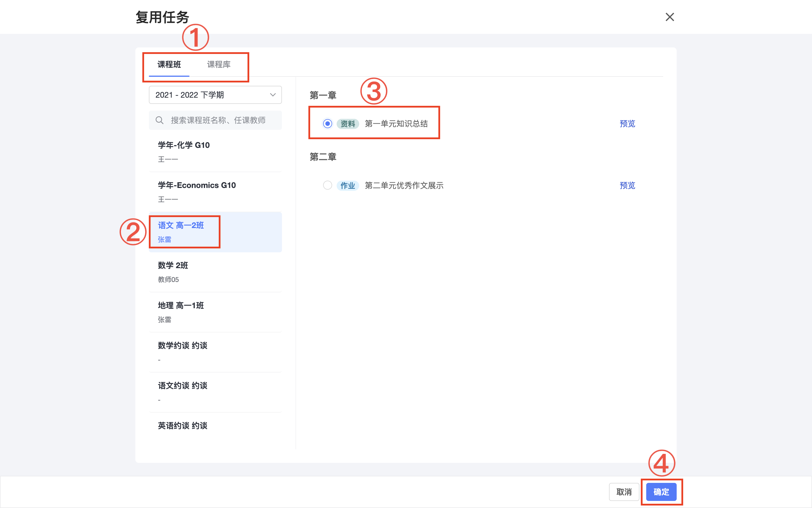Click the 第一章 chapter heading
Image resolution: width=812 pixels, height=508 pixels.
click(323, 95)
